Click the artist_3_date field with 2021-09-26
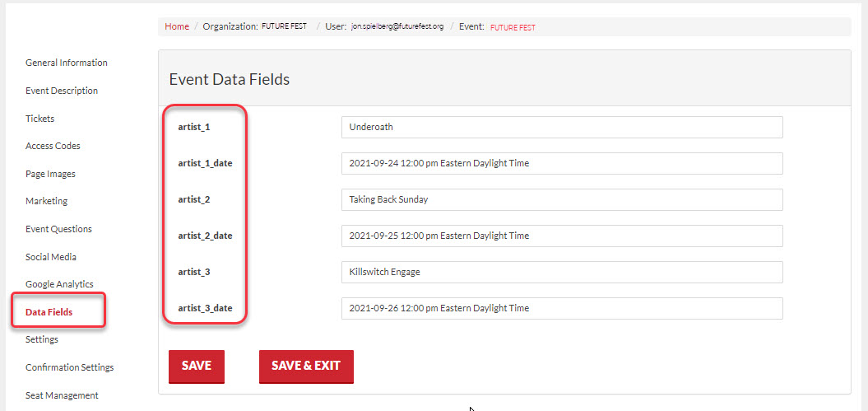Viewport: 868px width, 411px height. pyautogui.click(x=562, y=308)
